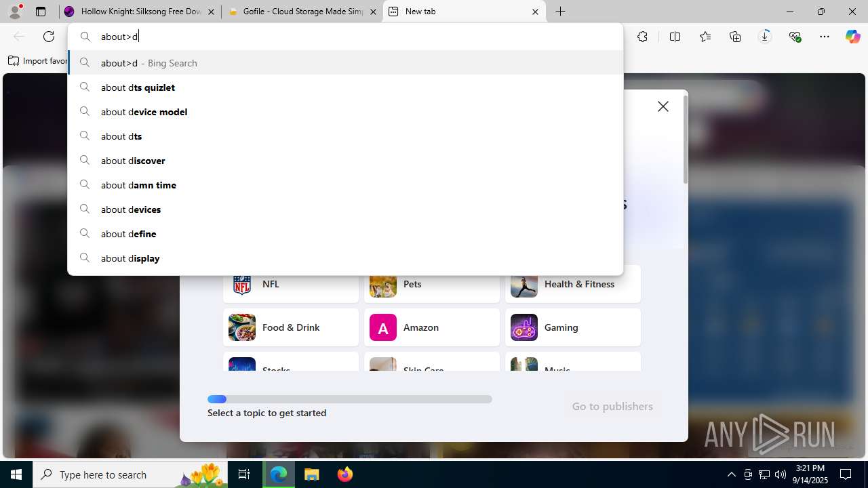
Task: Open the Extensions puzzle icon
Action: 642,37
